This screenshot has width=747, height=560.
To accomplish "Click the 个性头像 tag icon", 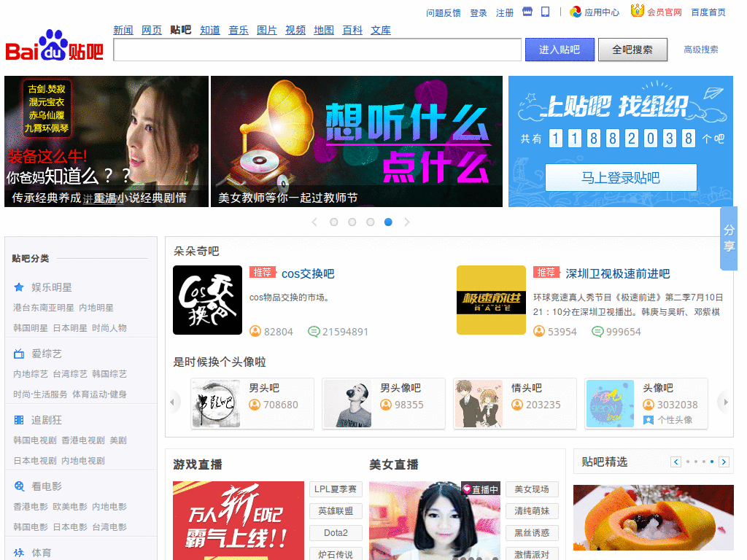I will 649,420.
